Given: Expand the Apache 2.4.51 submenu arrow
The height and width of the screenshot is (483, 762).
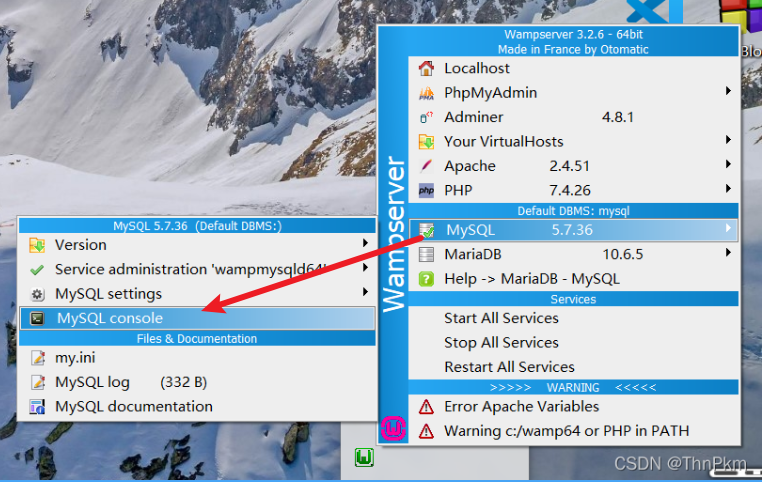Looking at the screenshot, I should (x=728, y=164).
